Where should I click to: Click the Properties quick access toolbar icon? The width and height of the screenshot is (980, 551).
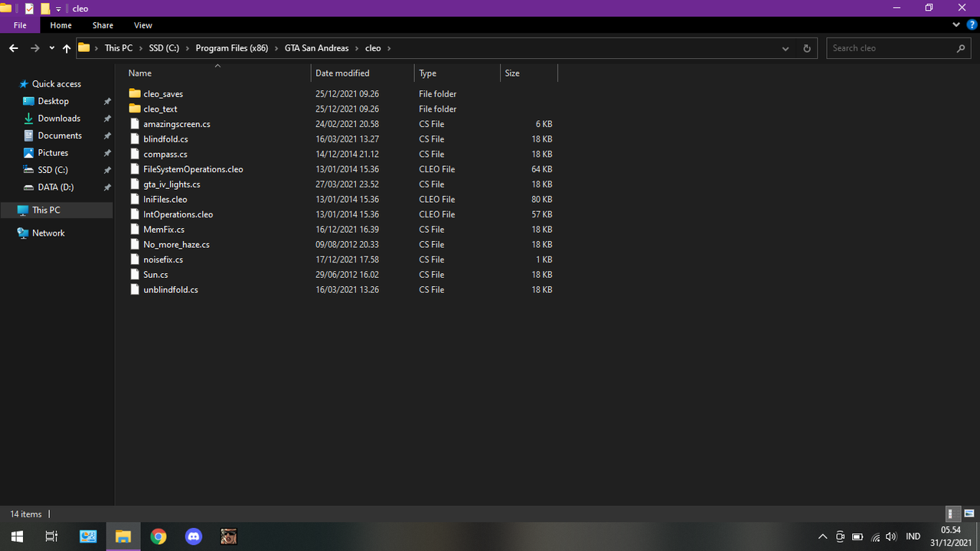tap(29, 8)
